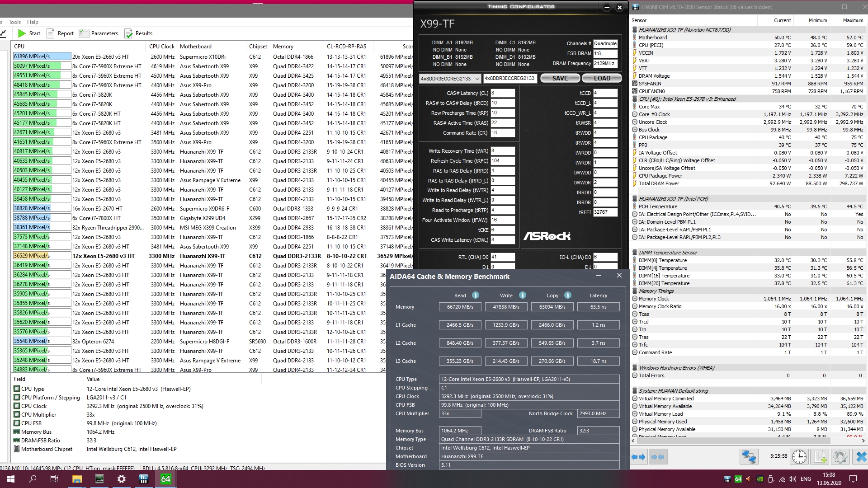This screenshot has height=488, width=868.
Task: Open the Tools menu
Action: (x=14, y=22)
